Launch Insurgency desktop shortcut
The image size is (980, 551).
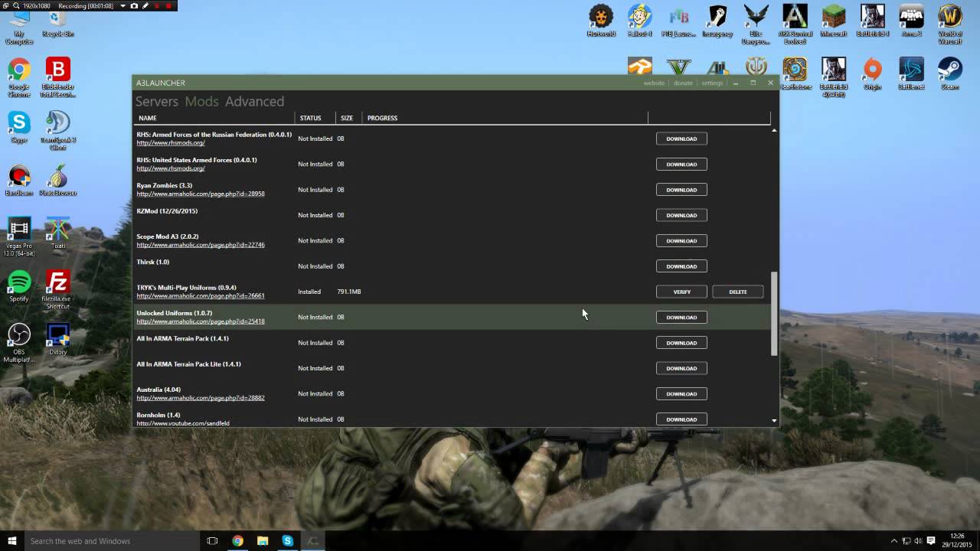click(717, 21)
